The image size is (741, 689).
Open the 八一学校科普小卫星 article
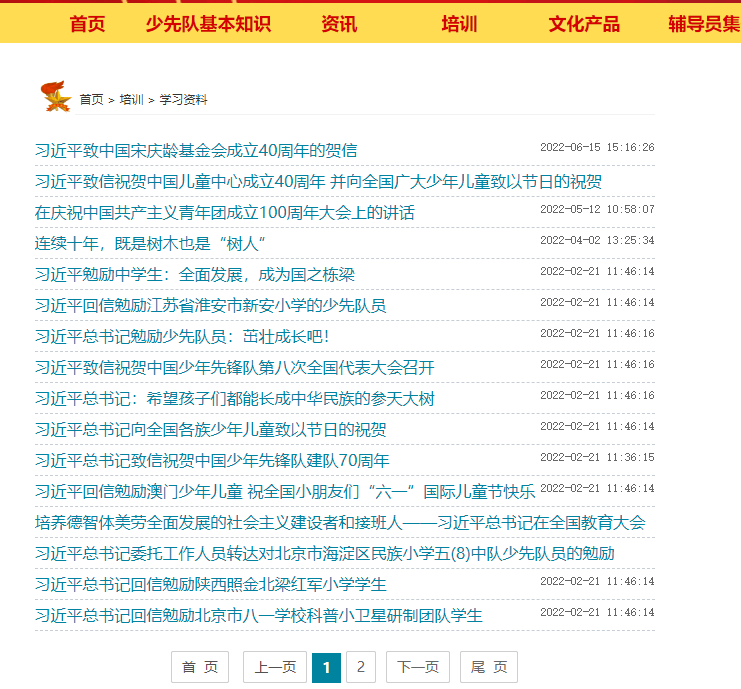(258, 616)
